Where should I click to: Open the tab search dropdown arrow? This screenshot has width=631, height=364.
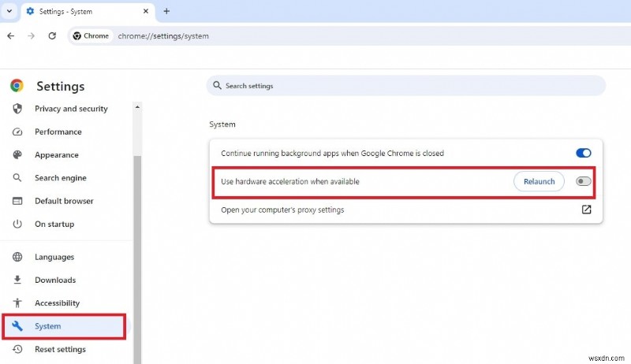tap(9, 11)
